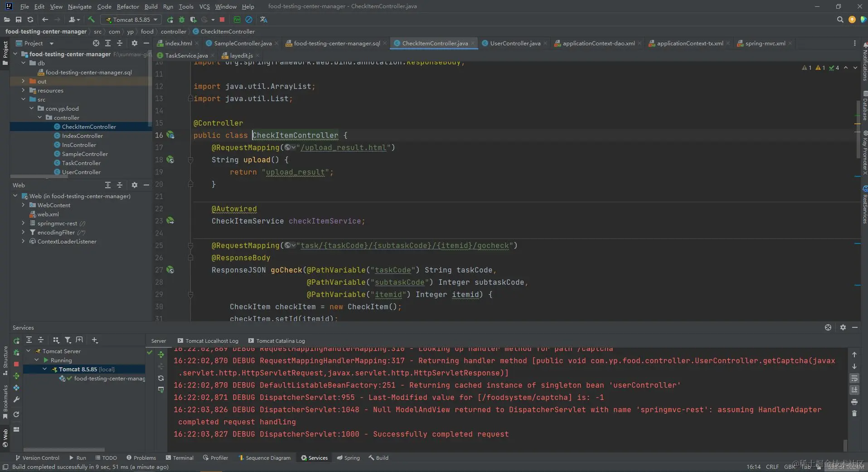Viewport: 868px width, 472px height.
Task: Collapse the db folder in the project tree
Action: click(23, 63)
